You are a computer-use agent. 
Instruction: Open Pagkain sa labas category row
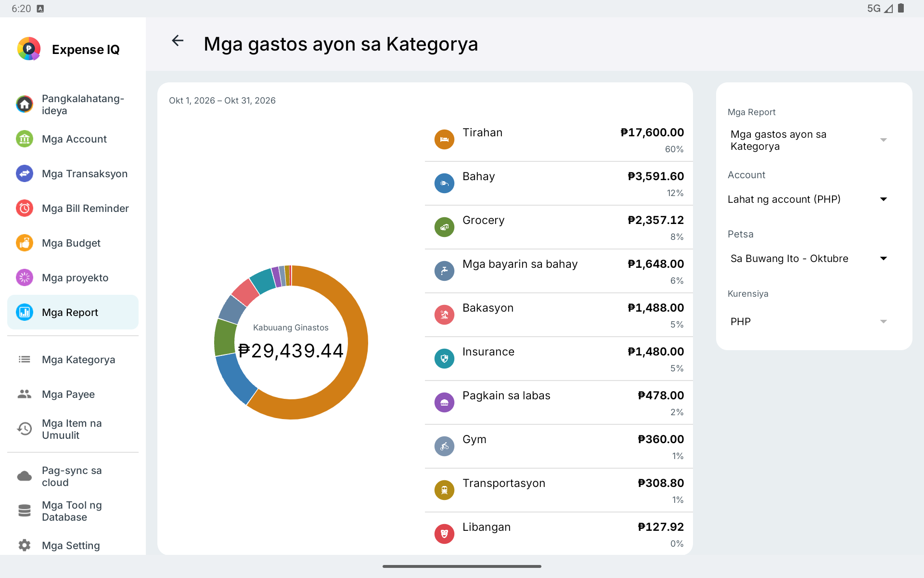[559, 402]
